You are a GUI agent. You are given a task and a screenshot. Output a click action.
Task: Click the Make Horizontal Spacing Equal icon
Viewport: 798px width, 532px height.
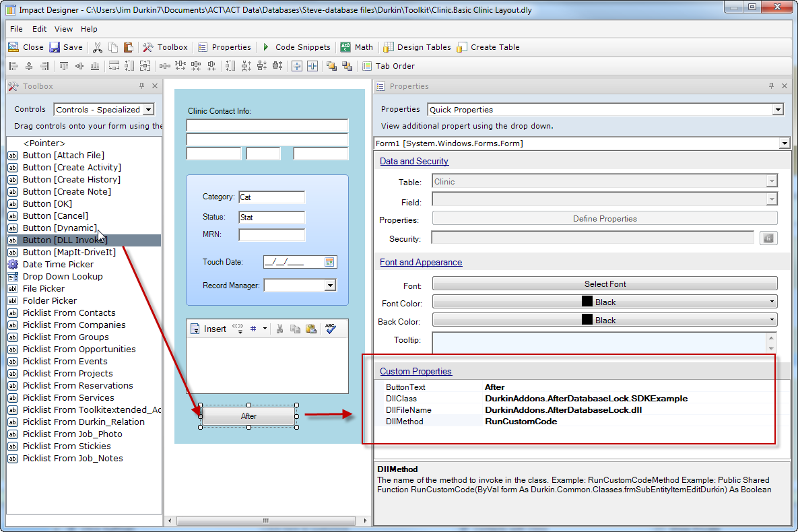[165, 66]
